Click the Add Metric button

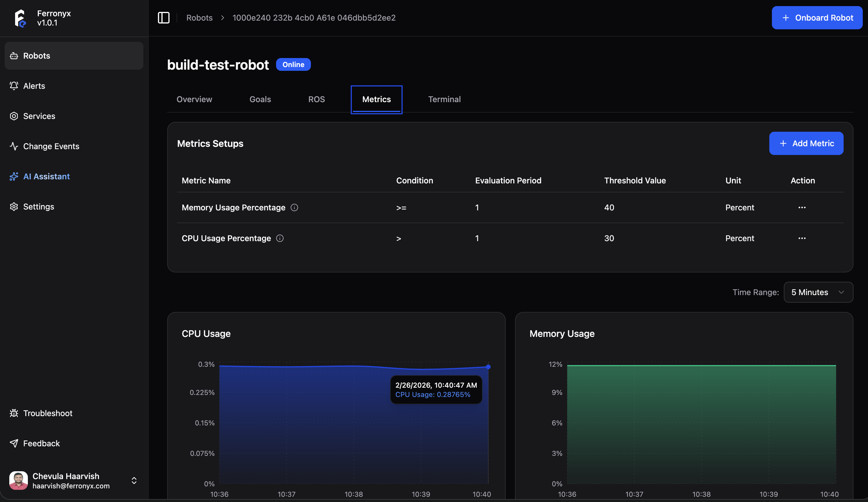point(806,143)
